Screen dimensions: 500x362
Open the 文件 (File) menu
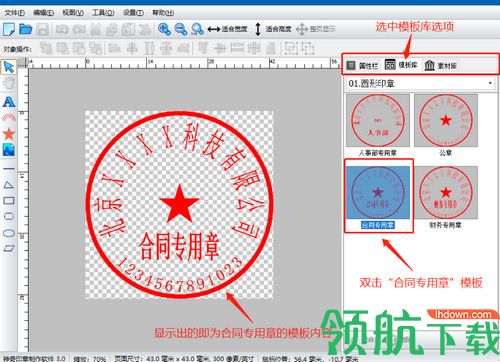coord(15,13)
